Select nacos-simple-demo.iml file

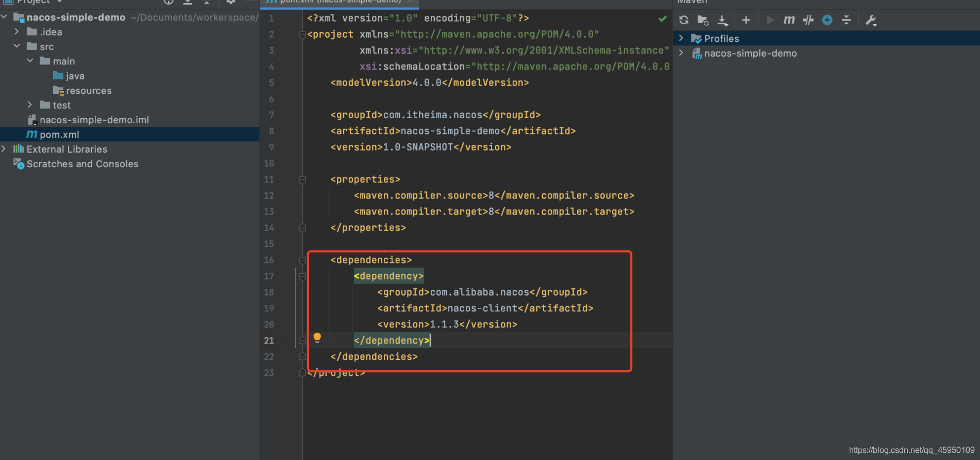pyautogui.click(x=94, y=120)
